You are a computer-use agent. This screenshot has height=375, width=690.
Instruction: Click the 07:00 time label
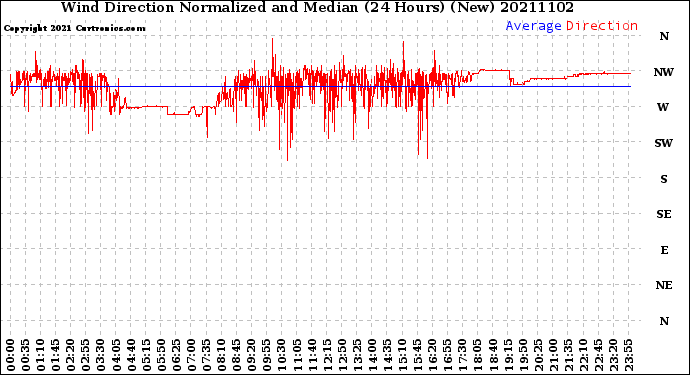pos(191,355)
